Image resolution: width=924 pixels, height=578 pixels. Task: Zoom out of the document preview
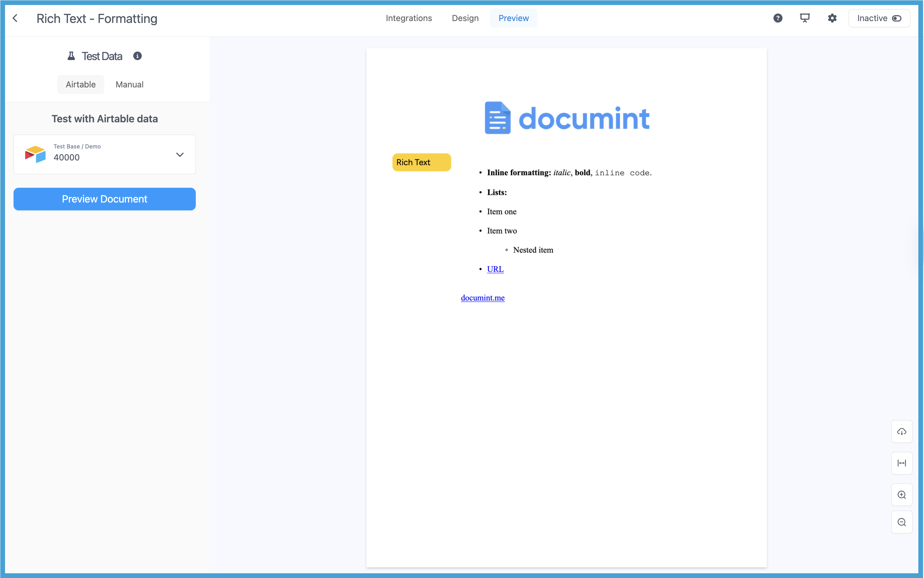[x=901, y=522]
